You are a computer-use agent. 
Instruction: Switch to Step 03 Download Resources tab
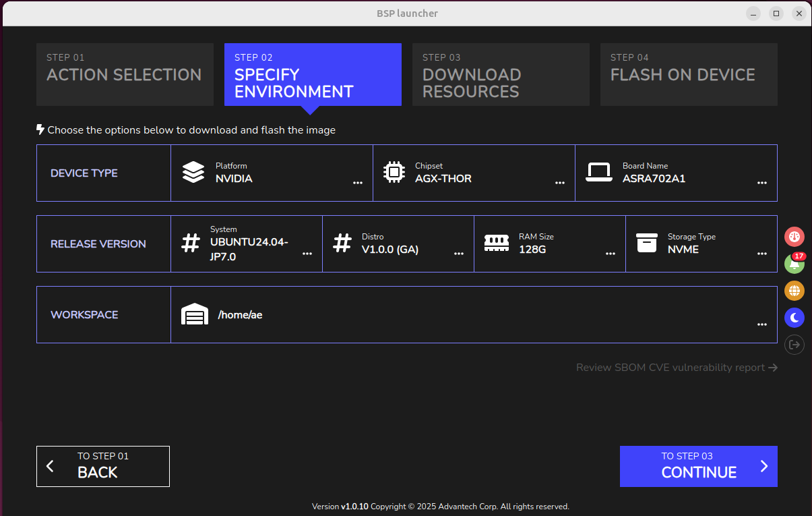click(501, 75)
